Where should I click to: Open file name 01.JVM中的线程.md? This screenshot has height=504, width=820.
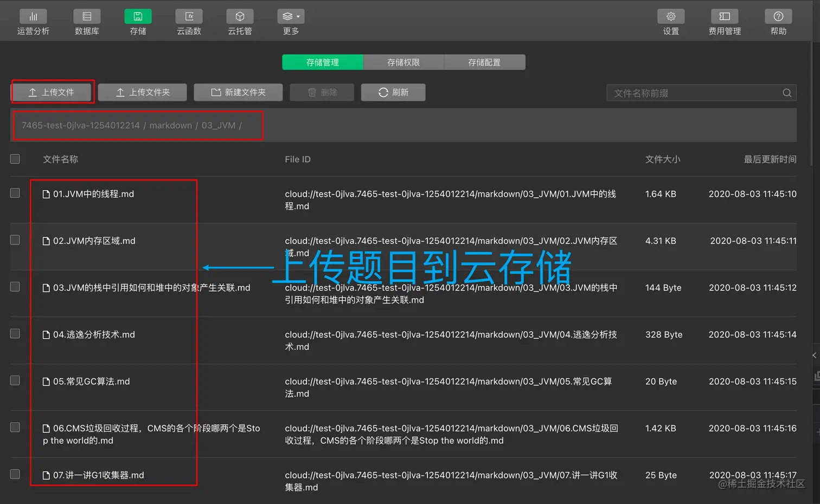pyautogui.click(x=93, y=194)
